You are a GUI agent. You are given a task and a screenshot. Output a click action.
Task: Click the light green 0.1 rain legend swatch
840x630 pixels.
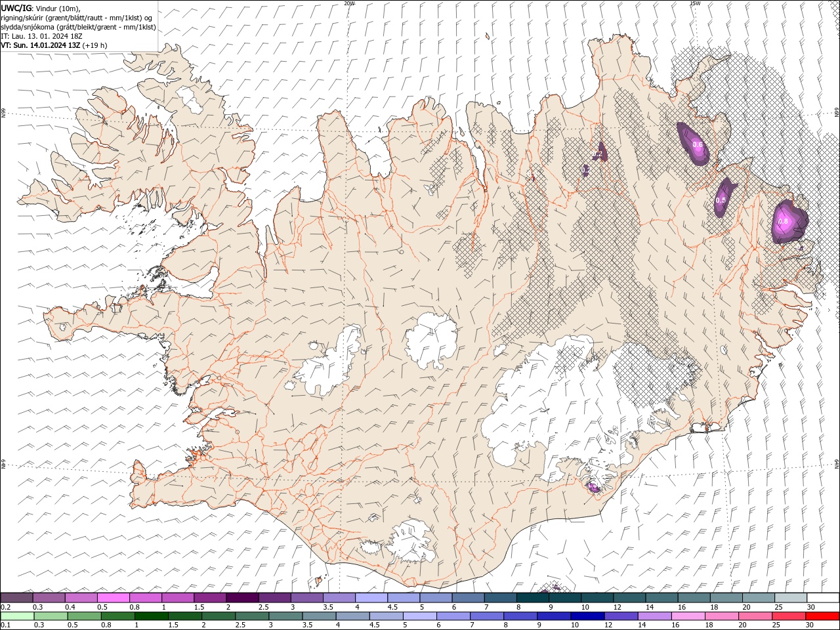pyautogui.click(x=18, y=616)
